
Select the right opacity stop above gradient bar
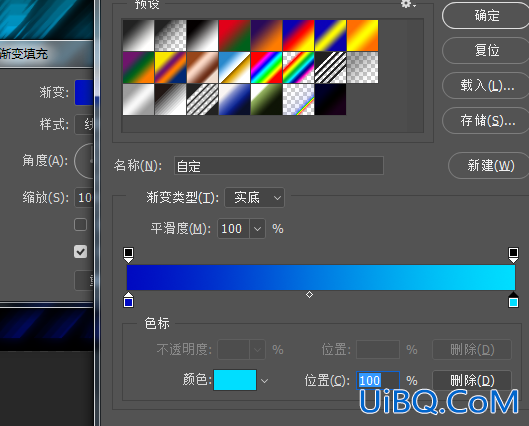[513, 255]
